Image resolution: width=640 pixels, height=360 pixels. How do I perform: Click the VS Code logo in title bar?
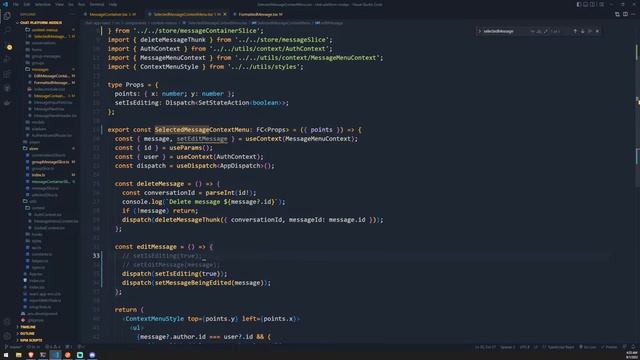point(5,4)
